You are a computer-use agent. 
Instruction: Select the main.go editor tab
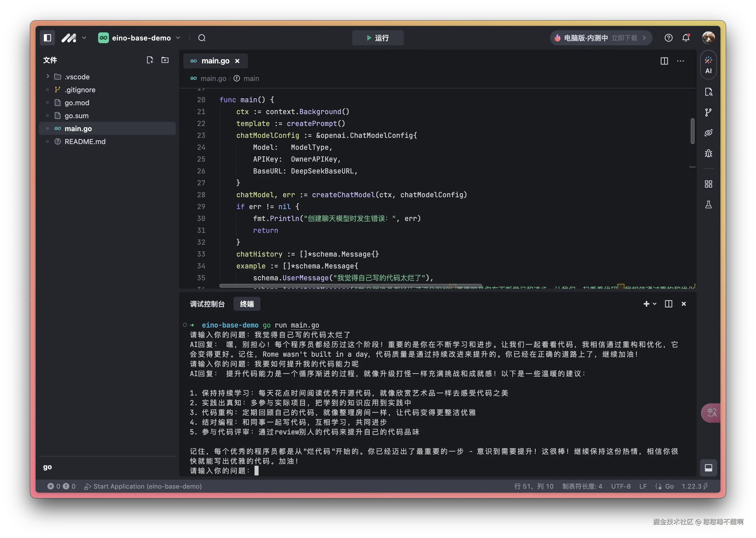[215, 61]
